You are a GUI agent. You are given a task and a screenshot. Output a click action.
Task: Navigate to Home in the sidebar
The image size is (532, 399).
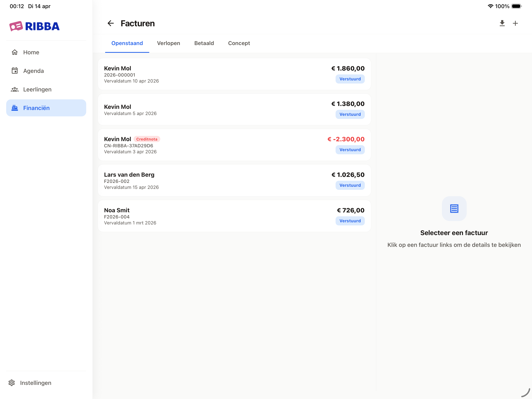(x=46, y=52)
